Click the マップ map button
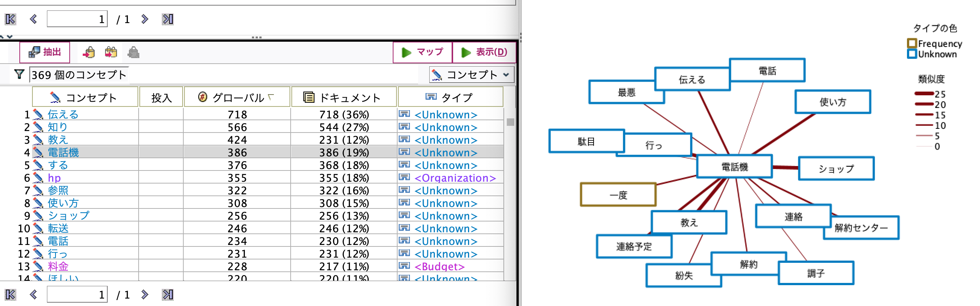 point(422,52)
